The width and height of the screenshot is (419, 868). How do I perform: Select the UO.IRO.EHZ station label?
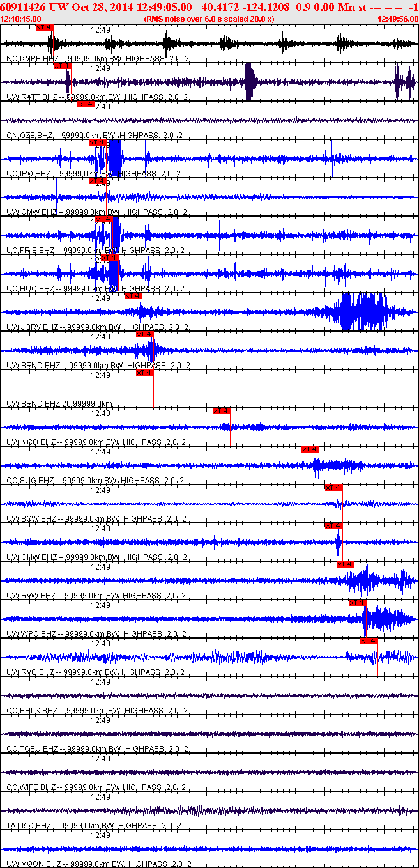[x=93, y=174]
